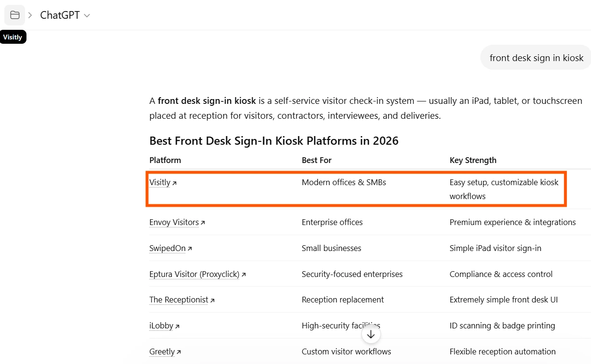The height and width of the screenshot is (364, 591).
Task: Click the bold 'front desk sign-in kiosk' phrase
Action: click(x=207, y=101)
